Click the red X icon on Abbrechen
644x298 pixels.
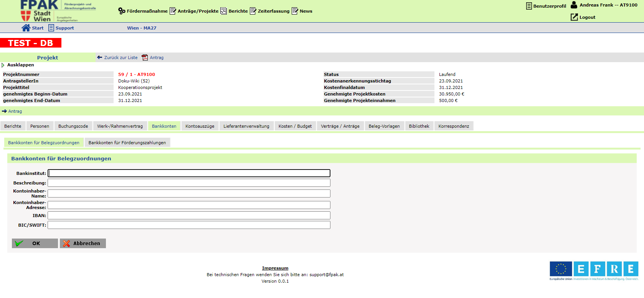coord(66,243)
